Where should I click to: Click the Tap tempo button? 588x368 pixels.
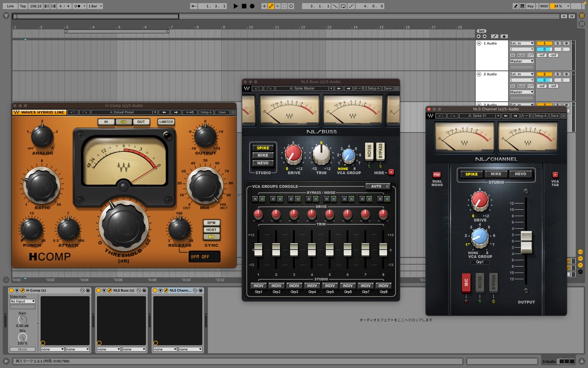click(x=23, y=6)
